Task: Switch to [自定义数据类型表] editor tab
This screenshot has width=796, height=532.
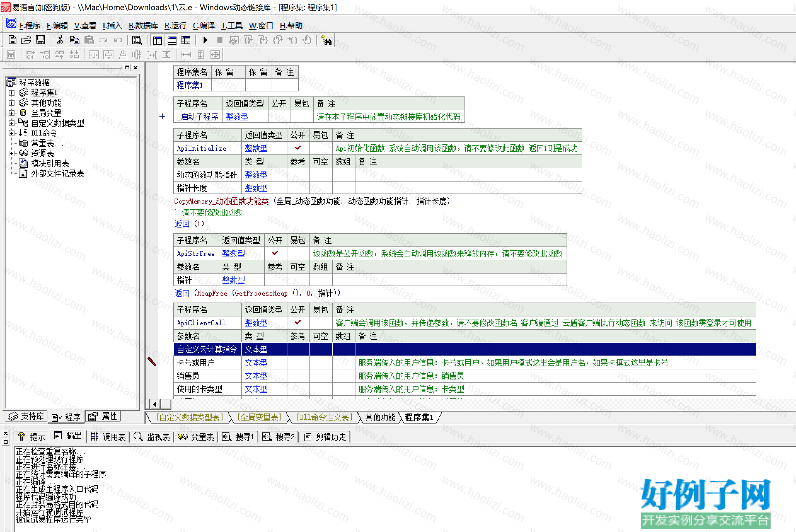Action: pos(190,417)
